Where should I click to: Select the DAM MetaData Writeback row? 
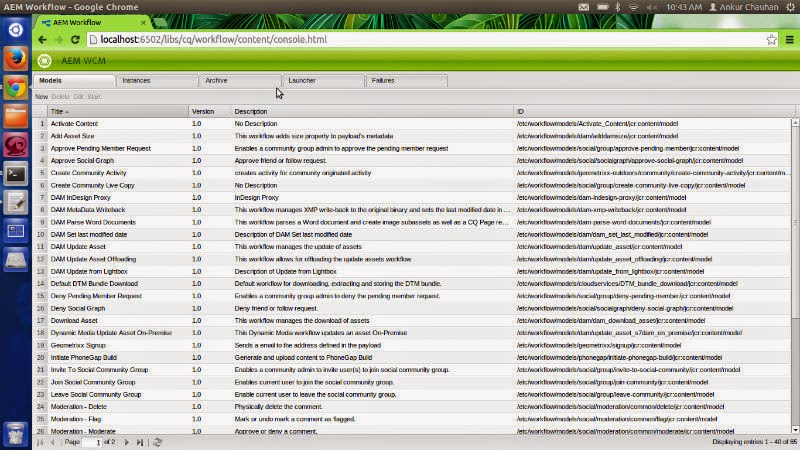click(412, 210)
